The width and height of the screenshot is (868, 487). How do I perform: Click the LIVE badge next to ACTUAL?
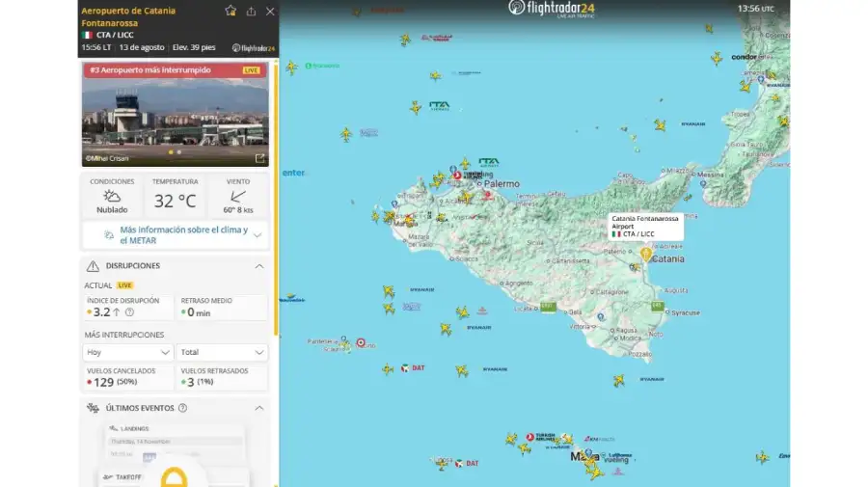(124, 285)
